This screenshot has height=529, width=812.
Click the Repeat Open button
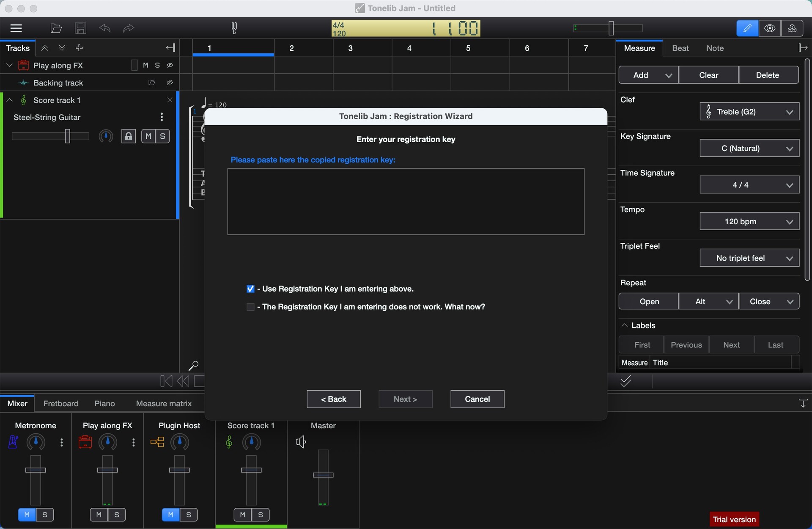point(649,301)
